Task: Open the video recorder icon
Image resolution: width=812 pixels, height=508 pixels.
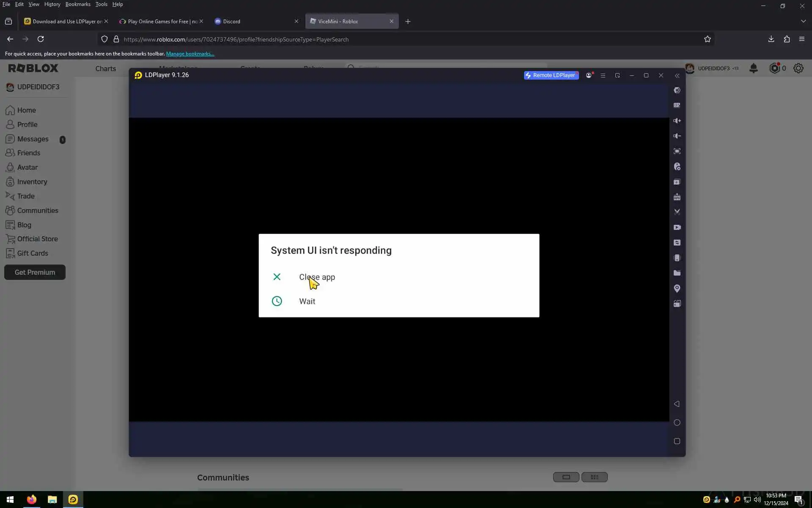Action: pos(677,227)
